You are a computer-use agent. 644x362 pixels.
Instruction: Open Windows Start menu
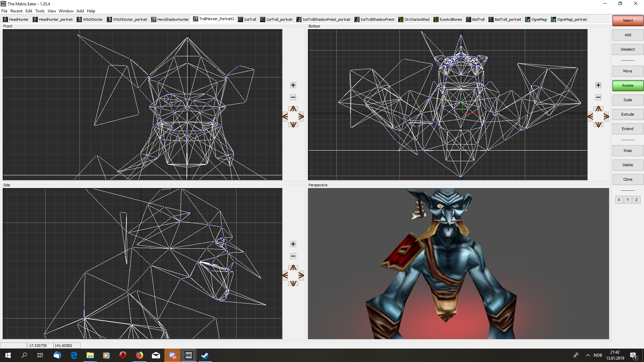[8, 355]
